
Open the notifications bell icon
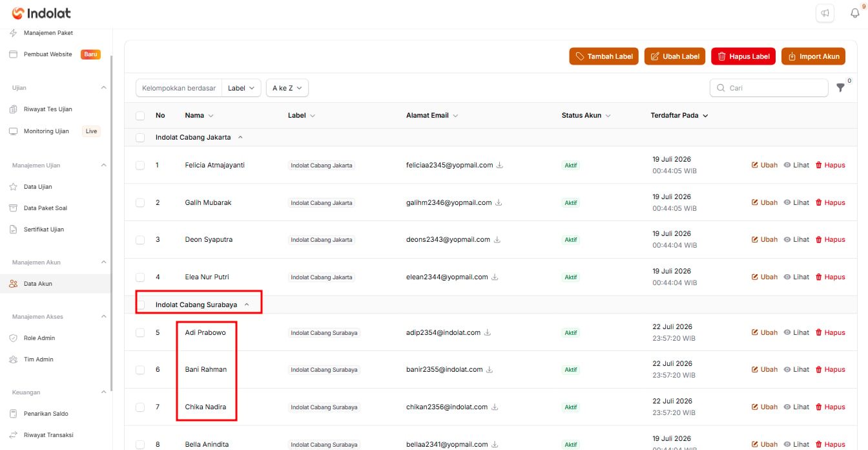coord(855,14)
